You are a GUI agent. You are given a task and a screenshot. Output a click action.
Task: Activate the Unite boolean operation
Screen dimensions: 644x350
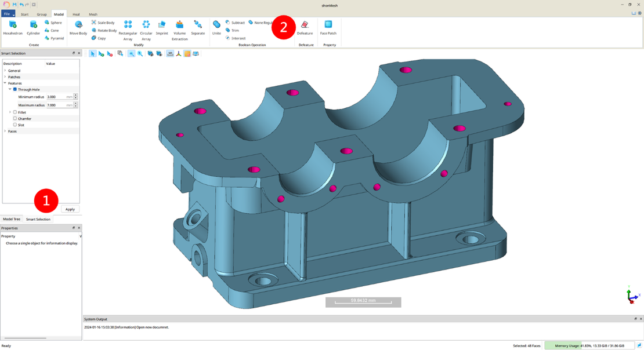[216, 27]
